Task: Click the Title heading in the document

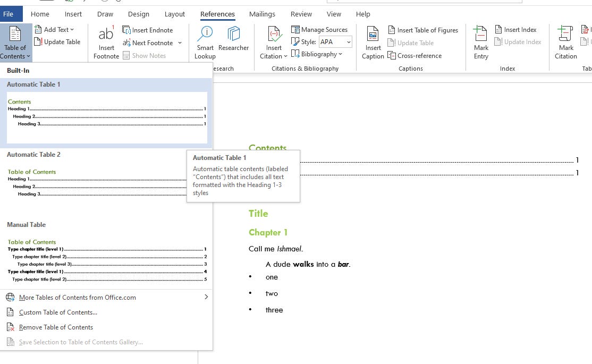Action: coord(258,213)
